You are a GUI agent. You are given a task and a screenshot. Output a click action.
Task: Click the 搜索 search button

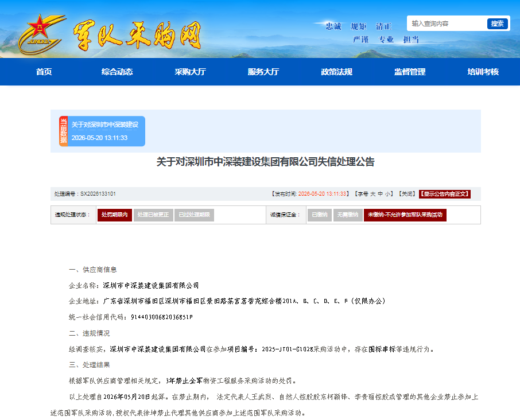(x=497, y=24)
